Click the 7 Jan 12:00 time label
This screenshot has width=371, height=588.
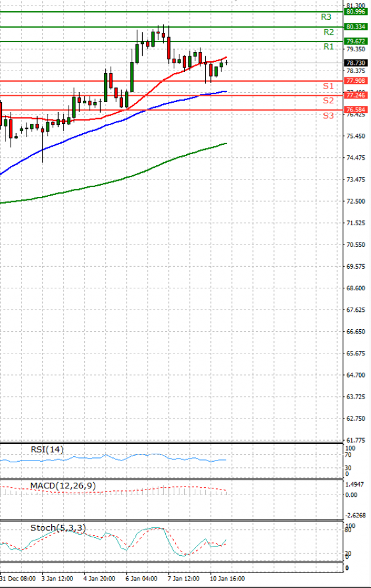[183, 579]
